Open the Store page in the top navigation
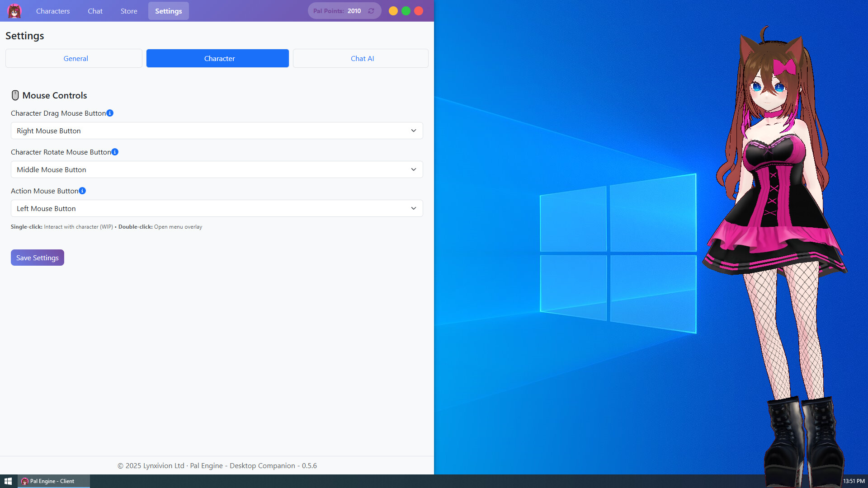This screenshot has height=488, width=868. pyautogui.click(x=129, y=11)
